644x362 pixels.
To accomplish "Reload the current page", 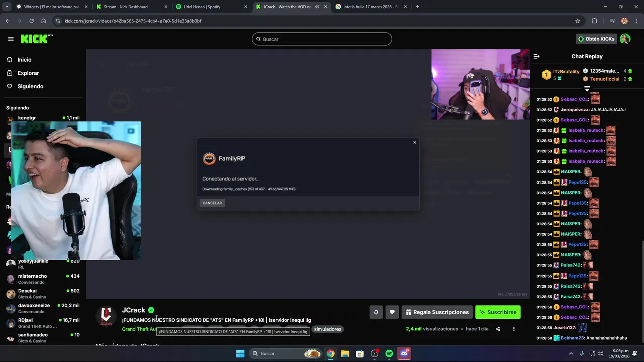I will (31, 21).
